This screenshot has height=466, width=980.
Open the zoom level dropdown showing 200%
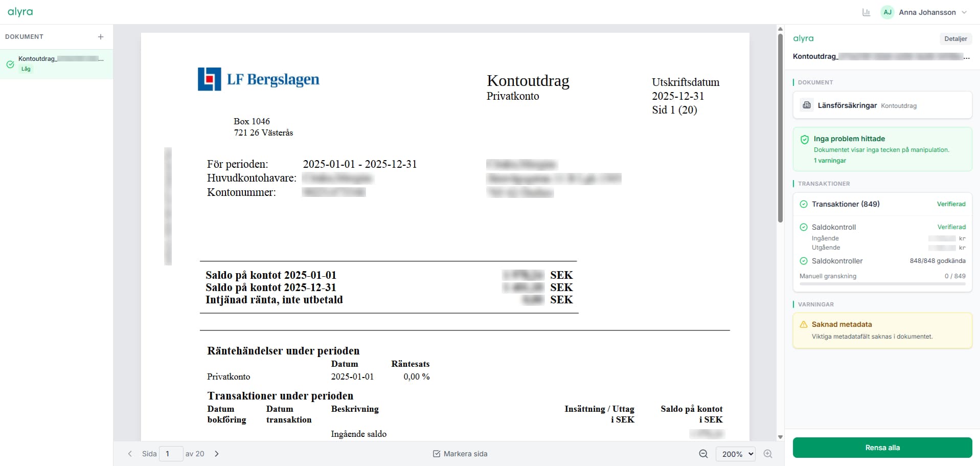click(x=736, y=454)
